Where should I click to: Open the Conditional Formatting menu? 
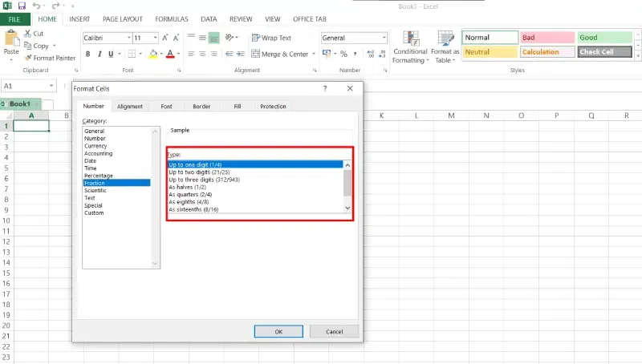410,47
